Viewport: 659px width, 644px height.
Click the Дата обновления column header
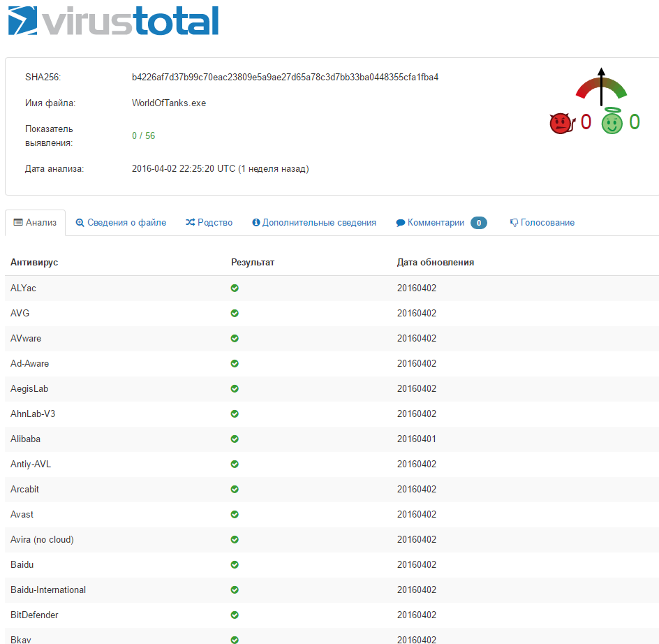(x=436, y=263)
